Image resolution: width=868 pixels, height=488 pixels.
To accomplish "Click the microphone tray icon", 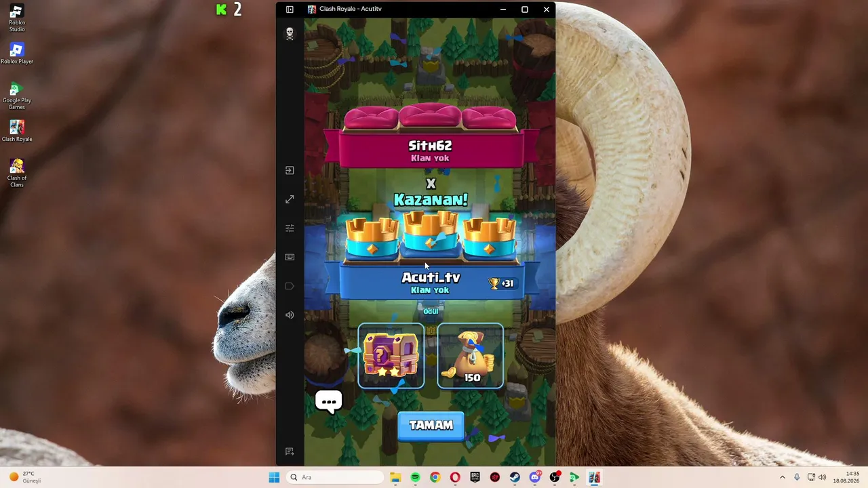I will (797, 477).
